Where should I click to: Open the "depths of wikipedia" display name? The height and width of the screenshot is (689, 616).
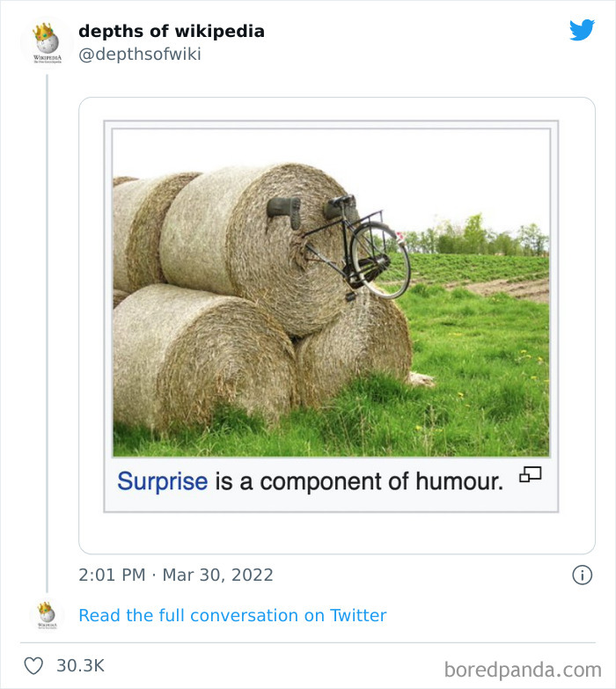pyautogui.click(x=171, y=31)
